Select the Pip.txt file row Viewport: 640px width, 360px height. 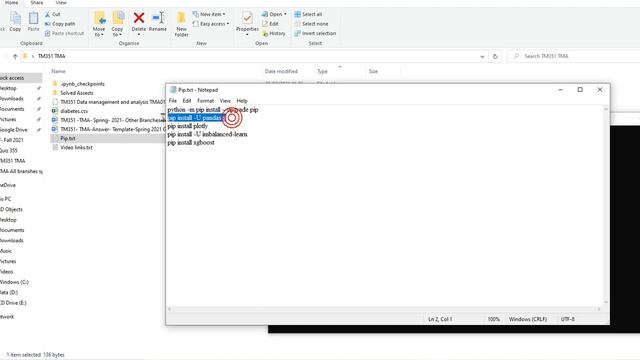(x=108, y=138)
